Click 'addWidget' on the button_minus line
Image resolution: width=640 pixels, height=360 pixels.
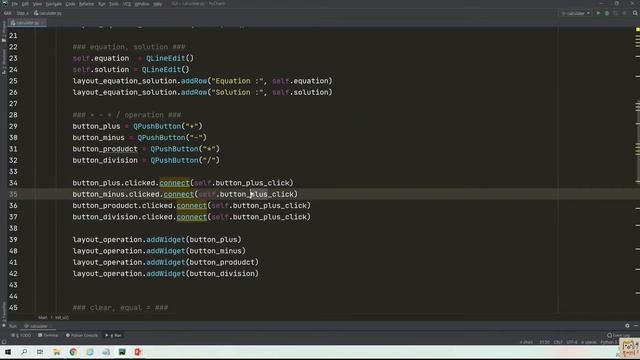165,251
